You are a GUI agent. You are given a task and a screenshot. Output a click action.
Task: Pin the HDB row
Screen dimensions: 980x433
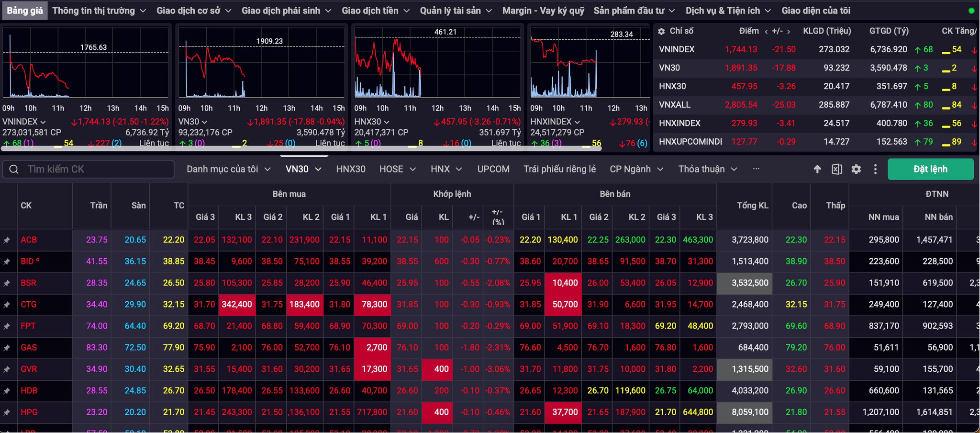(7, 391)
